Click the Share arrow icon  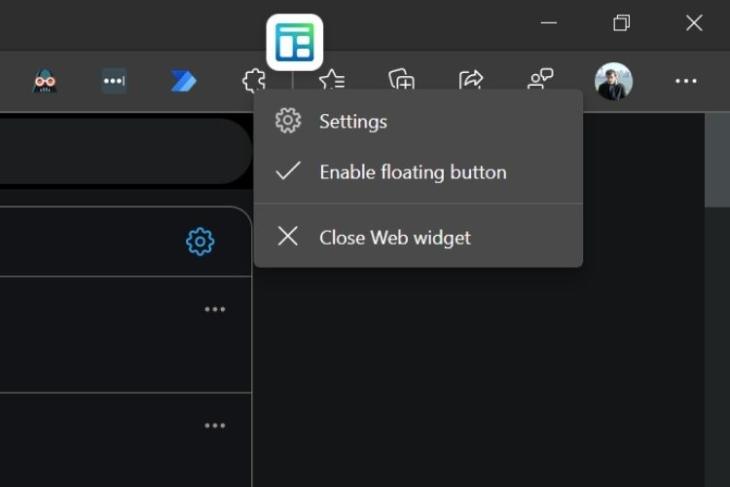pyautogui.click(x=471, y=80)
